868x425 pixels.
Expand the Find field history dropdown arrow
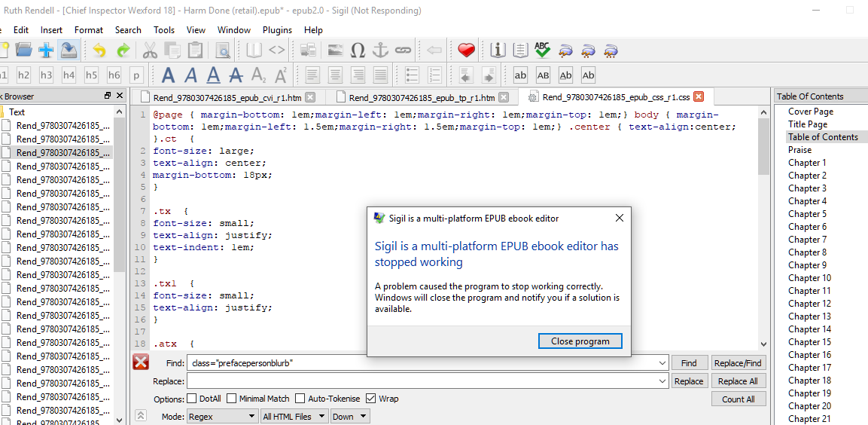click(x=663, y=363)
